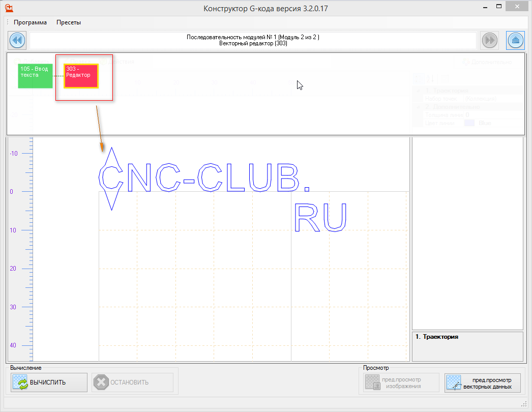
Task: Select the red 303 - Редактор module
Action: click(x=81, y=76)
